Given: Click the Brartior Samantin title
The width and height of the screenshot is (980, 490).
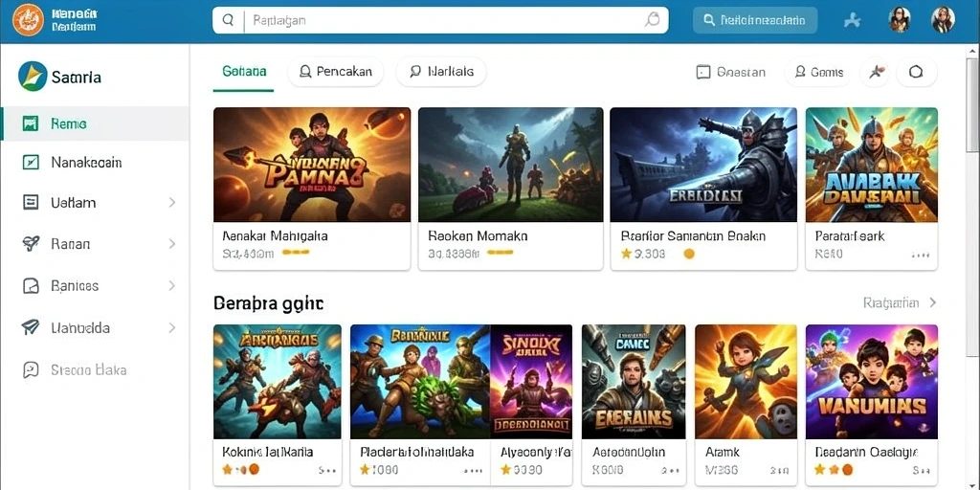Looking at the screenshot, I should (x=693, y=237).
